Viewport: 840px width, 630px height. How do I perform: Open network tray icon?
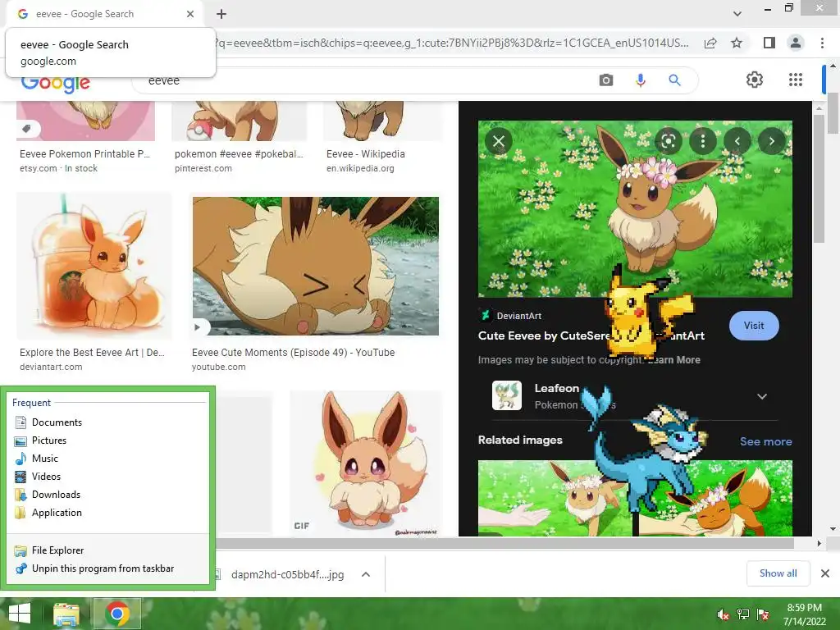[742, 614]
